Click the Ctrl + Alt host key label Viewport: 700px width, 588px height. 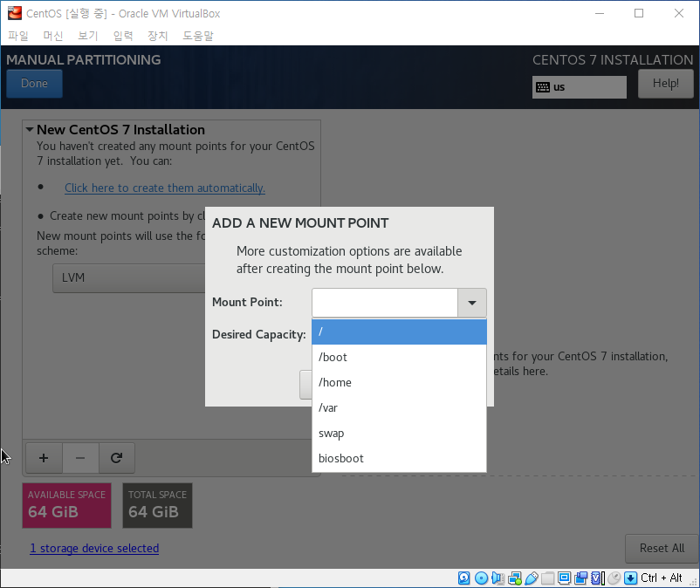click(662, 578)
